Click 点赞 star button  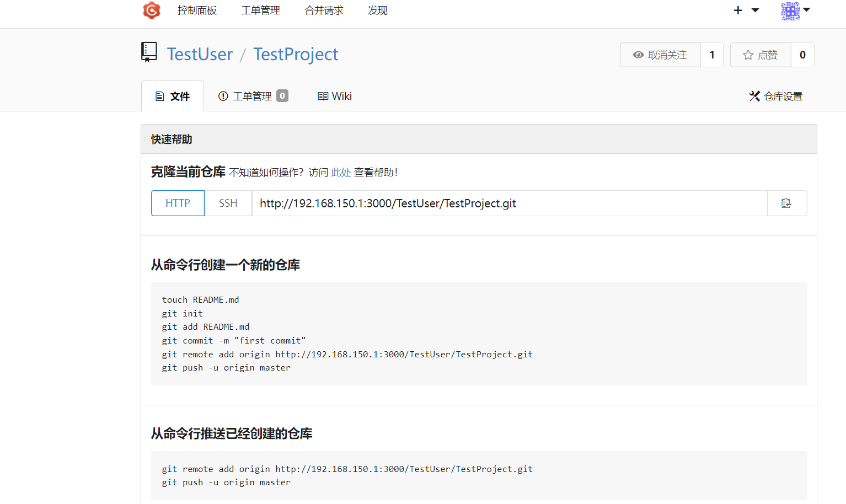761,55
